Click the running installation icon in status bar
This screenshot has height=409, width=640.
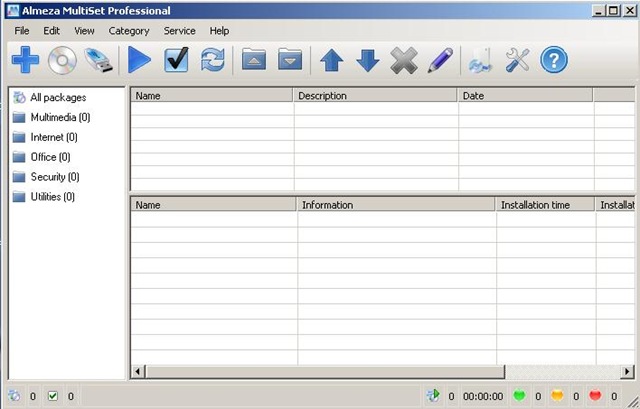[x=433, y=396]
